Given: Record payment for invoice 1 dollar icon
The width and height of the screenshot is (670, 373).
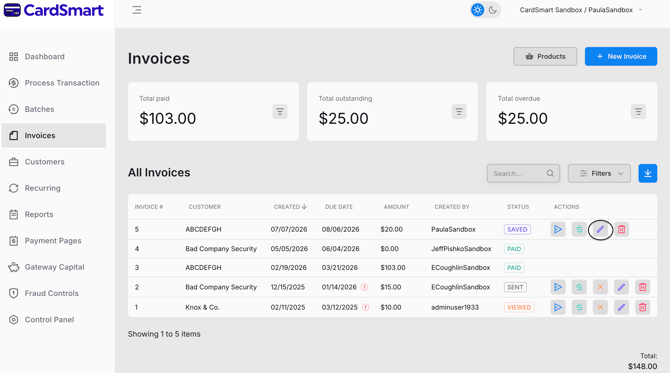Looking at the screenshot, I should pyautogui.click(x=579, y=307).
